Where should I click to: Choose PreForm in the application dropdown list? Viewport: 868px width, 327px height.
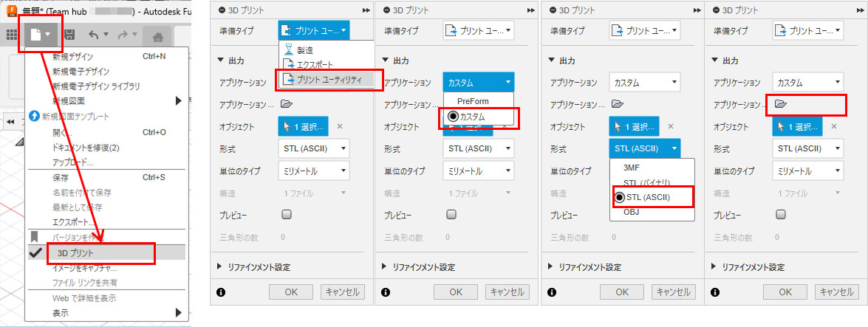tap(473, 101)
